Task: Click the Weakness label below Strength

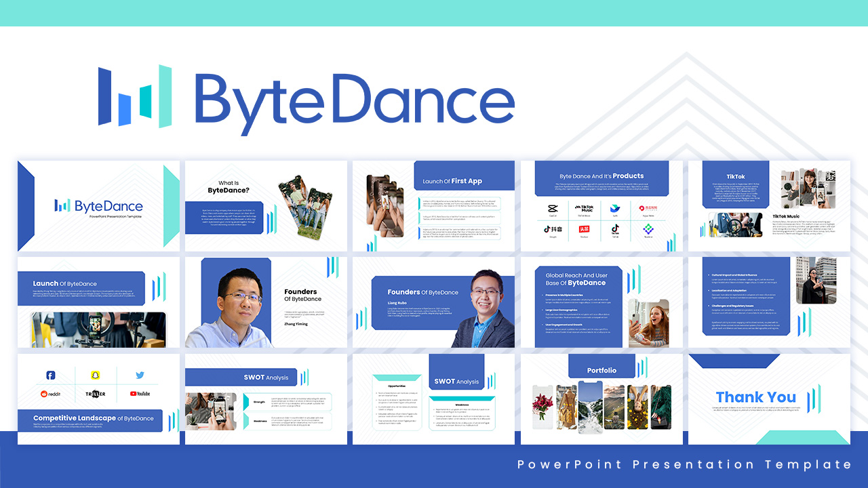Action: point(259,420)
